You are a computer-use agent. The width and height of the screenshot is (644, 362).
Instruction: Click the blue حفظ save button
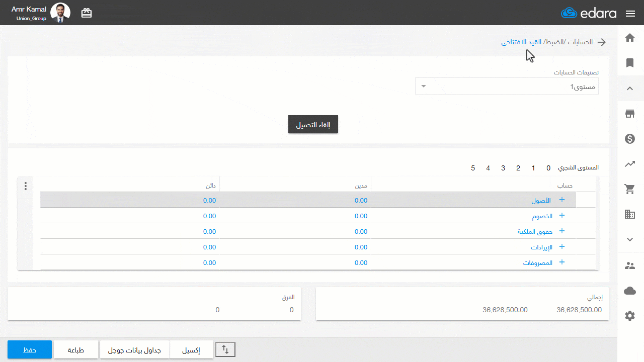(30, 349)
